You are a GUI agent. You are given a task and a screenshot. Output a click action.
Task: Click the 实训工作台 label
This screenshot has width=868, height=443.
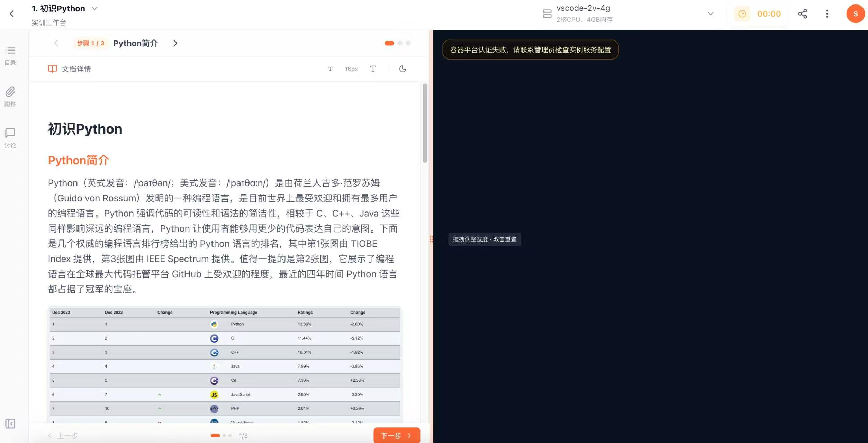point(48,22)
